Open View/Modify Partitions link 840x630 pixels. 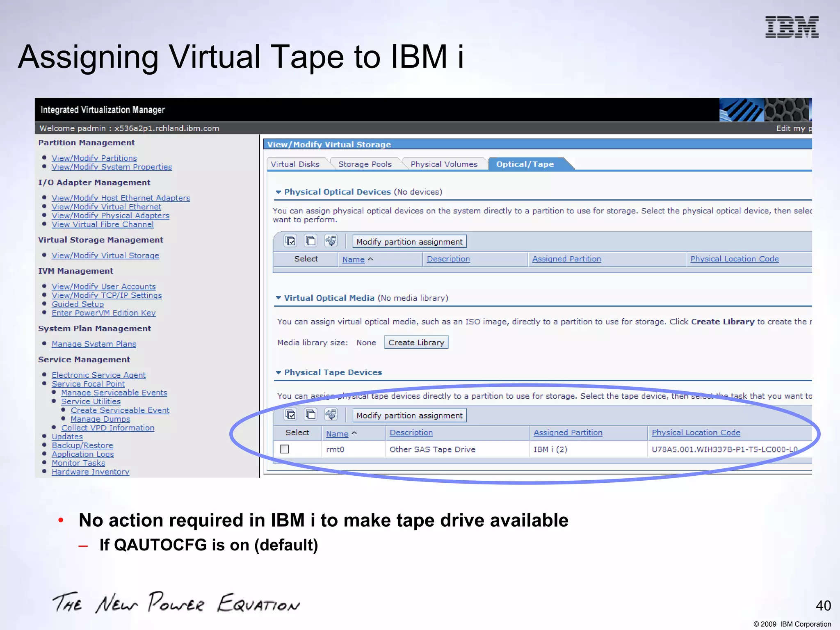click(94, 158)
